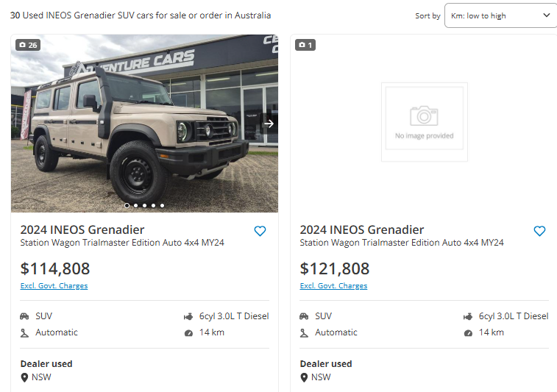Image resolution: width=557 pixels, height=392 pixels.
Task: Click the odometer icon beside 14 km first listing
Action: pos(188,333)
